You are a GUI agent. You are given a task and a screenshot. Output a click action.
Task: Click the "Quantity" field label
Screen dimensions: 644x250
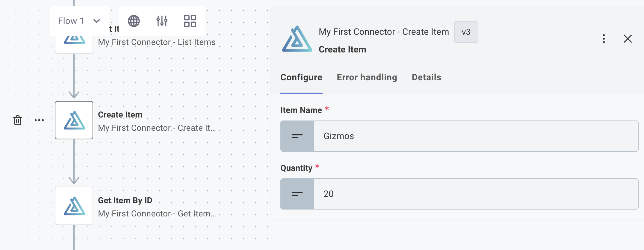(296, 168)
